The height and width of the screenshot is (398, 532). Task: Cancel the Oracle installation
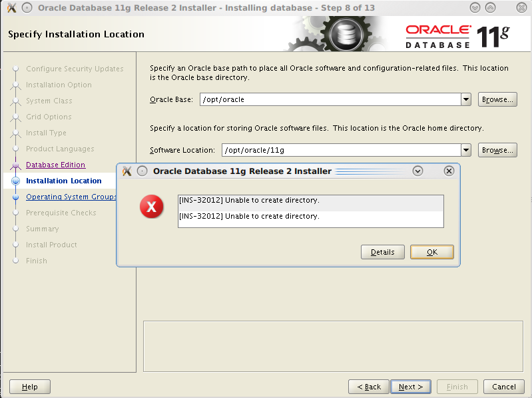pyautogui.click(x=504, y=387)
